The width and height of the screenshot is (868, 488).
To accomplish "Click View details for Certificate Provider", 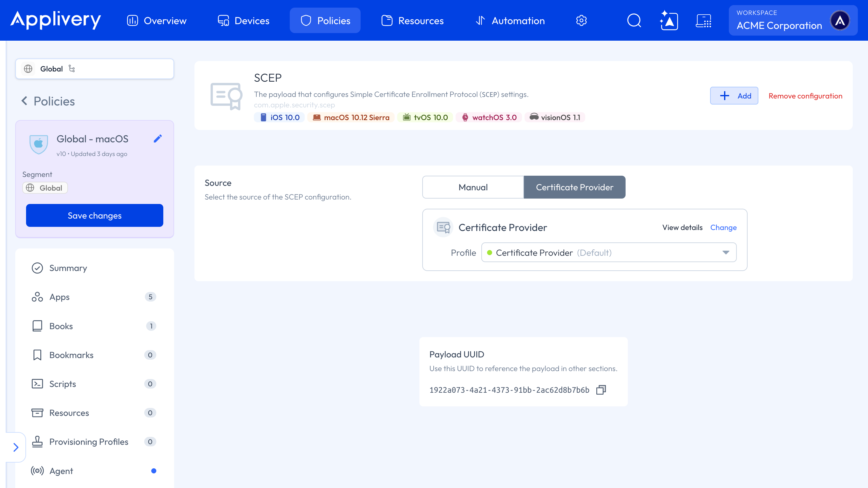I will click(x=682, y=227).
